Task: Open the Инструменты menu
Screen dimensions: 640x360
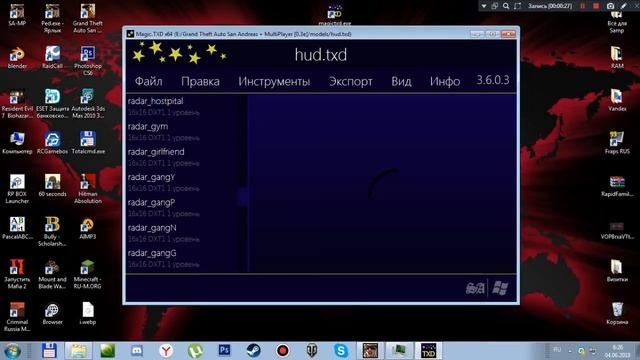Action: (274, 82)
